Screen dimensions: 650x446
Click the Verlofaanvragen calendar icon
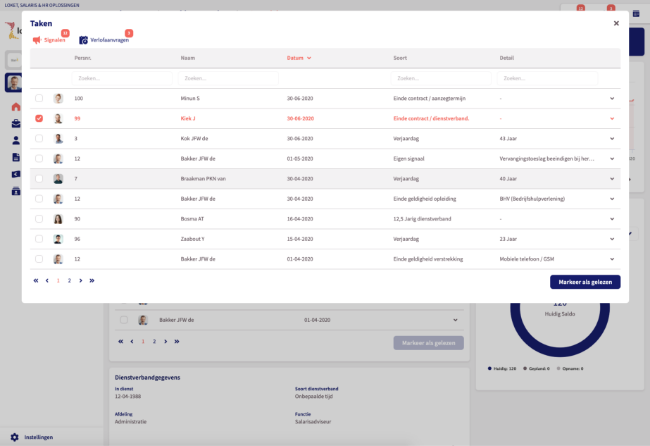[x=83, y=40]
